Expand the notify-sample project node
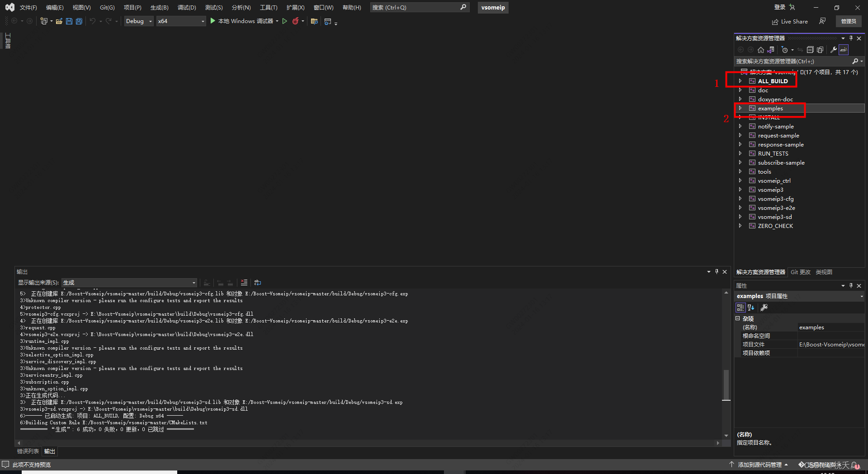The image size is (868, 474). coord(740,126)
